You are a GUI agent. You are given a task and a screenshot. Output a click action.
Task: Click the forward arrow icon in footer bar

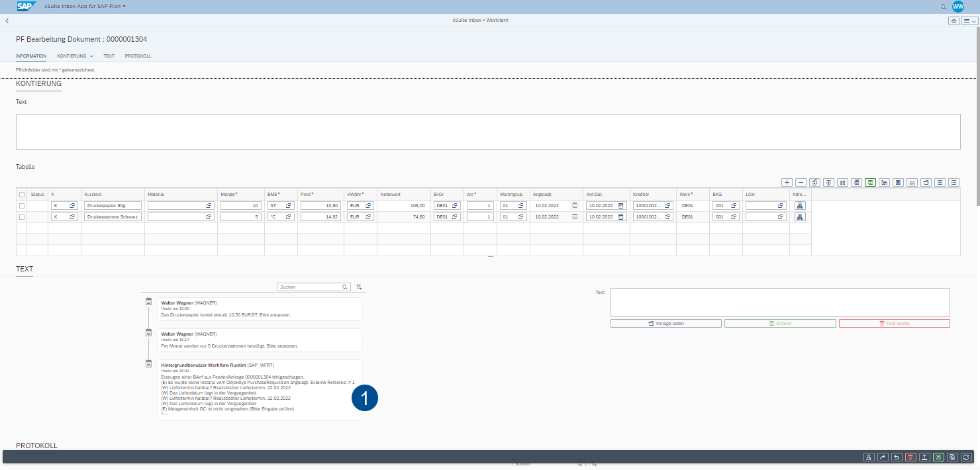click(883, 457)
